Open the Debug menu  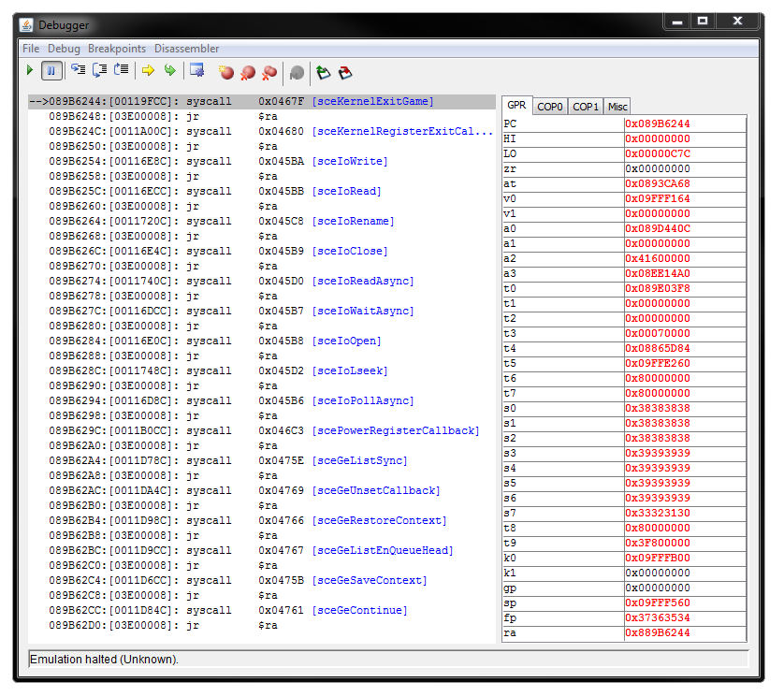(x=64, y=49)
